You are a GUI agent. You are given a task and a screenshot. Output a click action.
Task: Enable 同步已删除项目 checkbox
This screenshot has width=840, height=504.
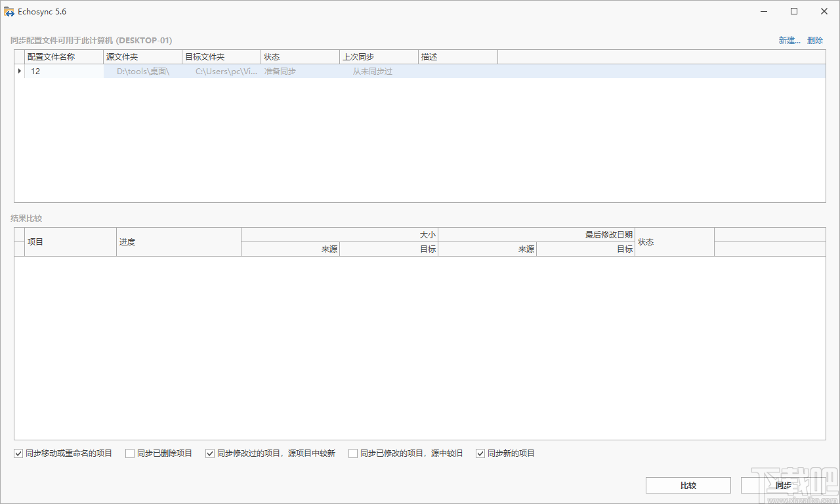130,453
